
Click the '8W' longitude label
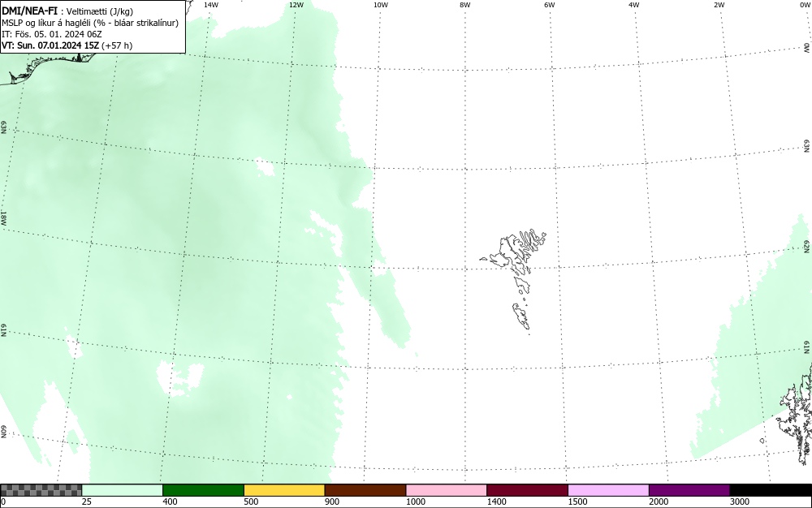coord(465,5)
